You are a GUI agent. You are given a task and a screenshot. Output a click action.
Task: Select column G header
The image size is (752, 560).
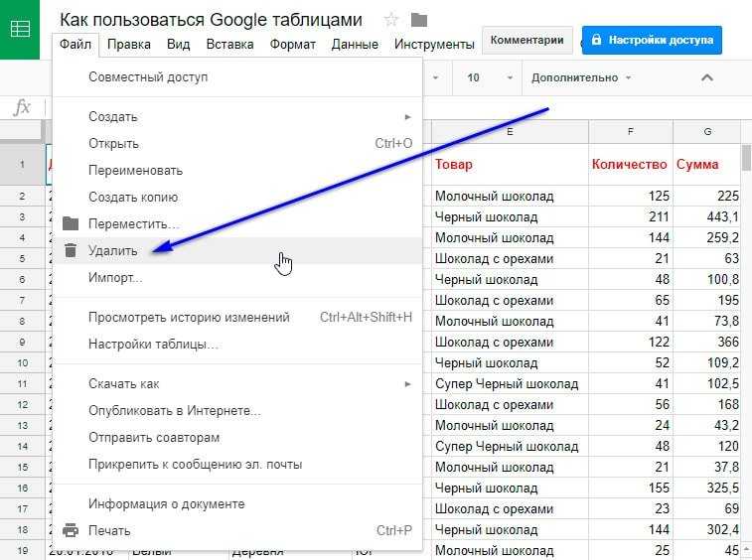[x=707, y=132]
